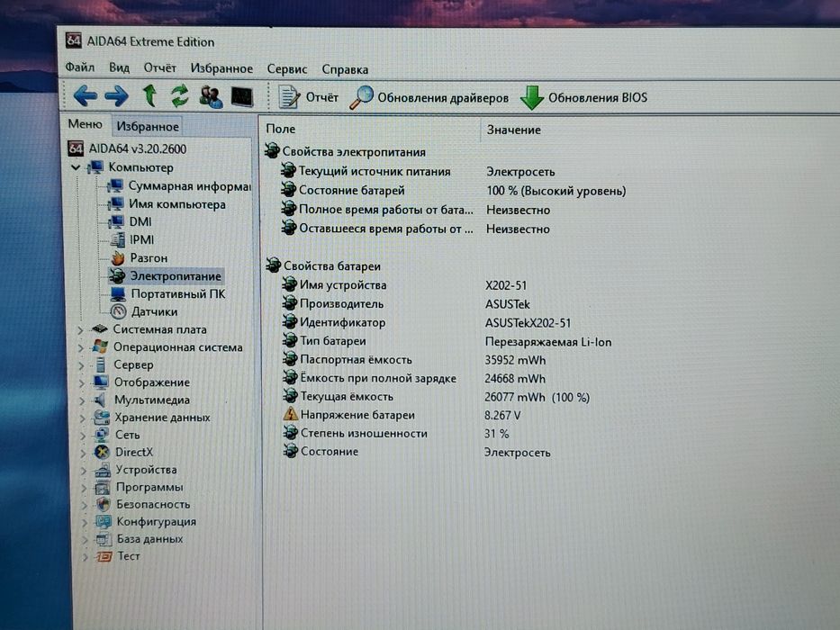Click the IPMI tree icon
This screenshot has width=840, height=630.
(118, 240)
